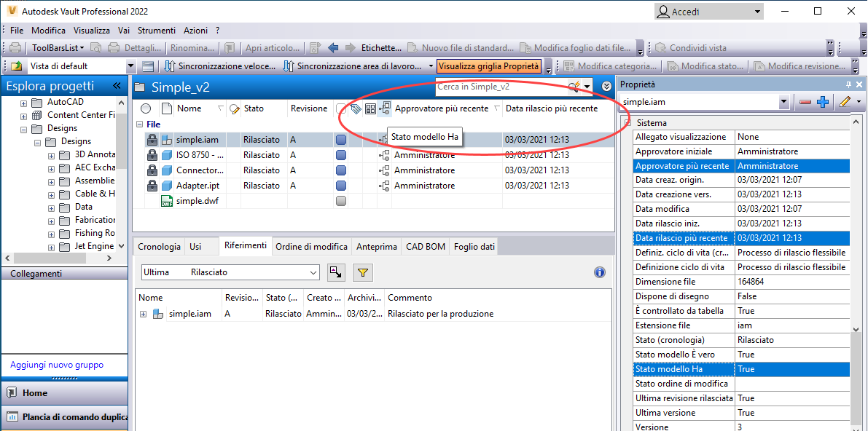Expand the Content Center Files node

pos(24,116)
